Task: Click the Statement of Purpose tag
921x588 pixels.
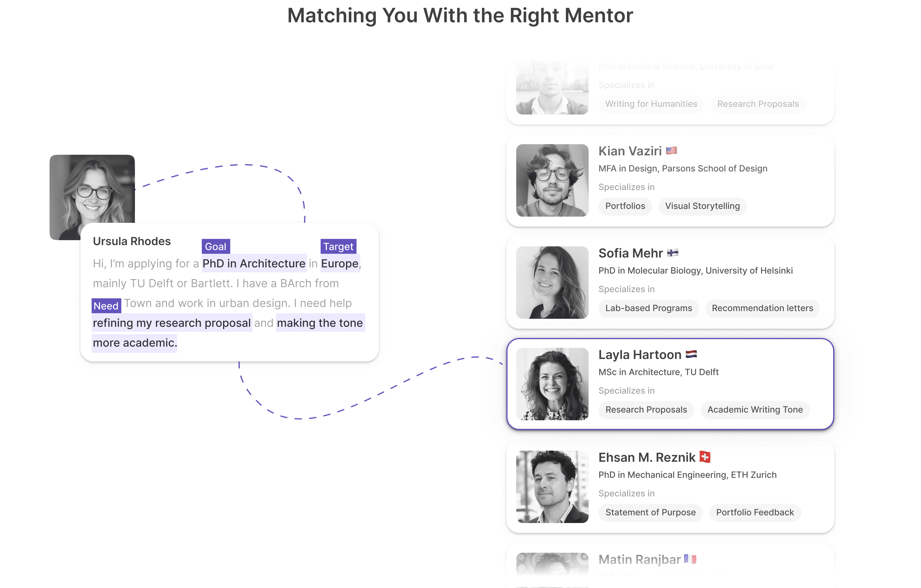Action: pyautogui.click(x=651, y=513)
